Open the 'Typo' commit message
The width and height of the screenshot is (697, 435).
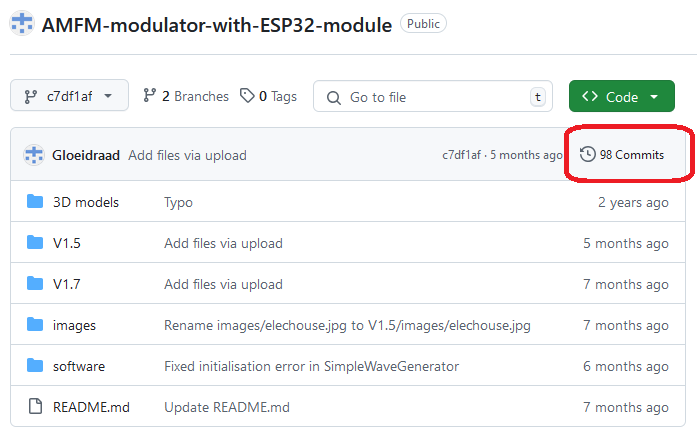pos(178,203)
